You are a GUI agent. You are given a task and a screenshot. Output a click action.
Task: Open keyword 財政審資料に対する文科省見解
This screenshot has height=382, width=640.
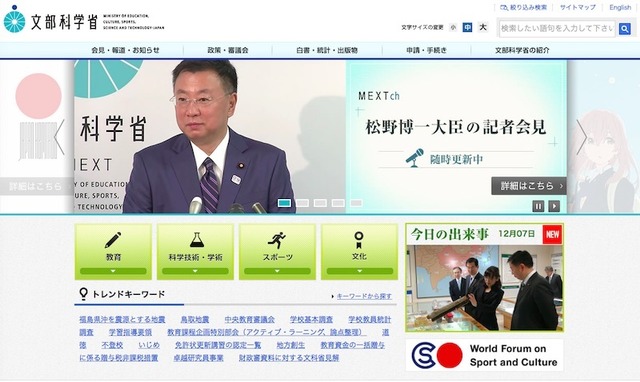pos(289,358)
